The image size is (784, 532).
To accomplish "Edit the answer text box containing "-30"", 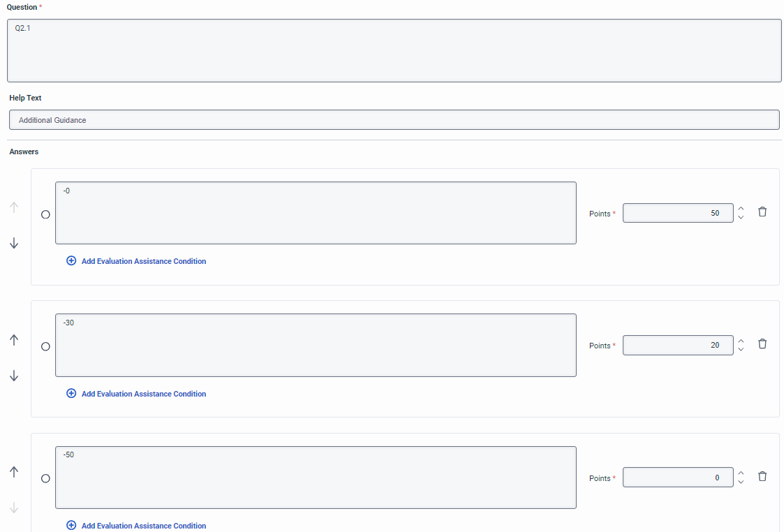I will coord(316,345).
